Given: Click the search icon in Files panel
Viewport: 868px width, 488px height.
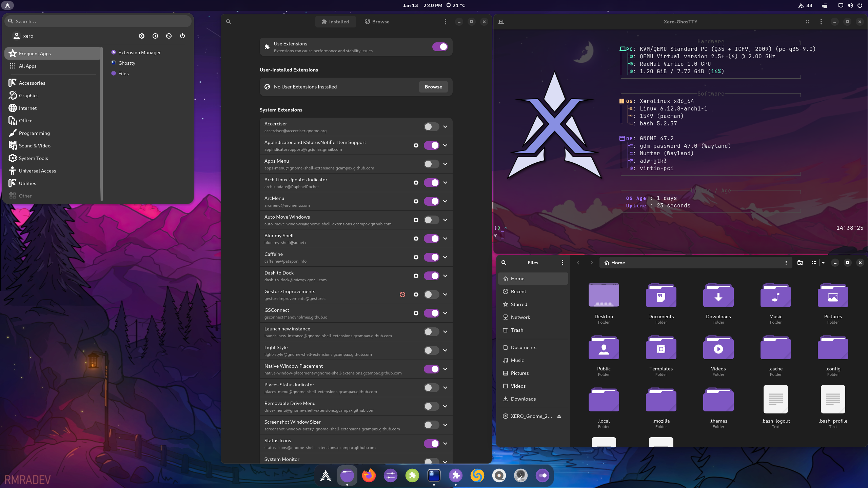Looking at the screenshot, I should tap(504, 263).
